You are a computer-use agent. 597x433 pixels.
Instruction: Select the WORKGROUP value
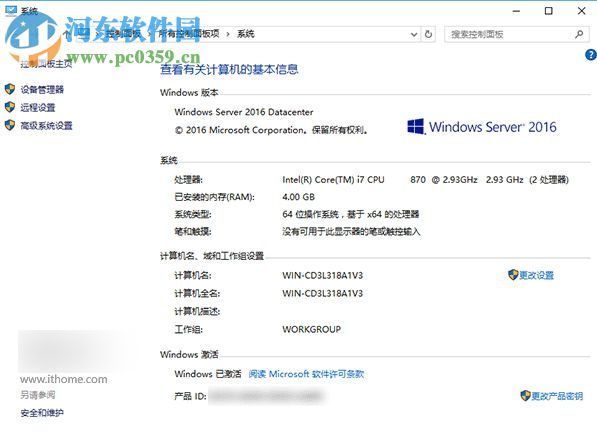(x=311, y=329)
